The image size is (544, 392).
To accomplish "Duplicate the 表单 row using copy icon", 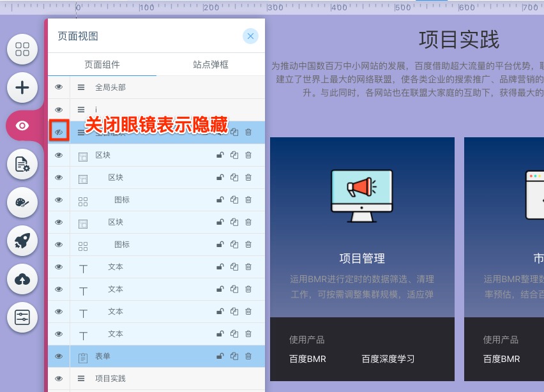I will [234, 356].
